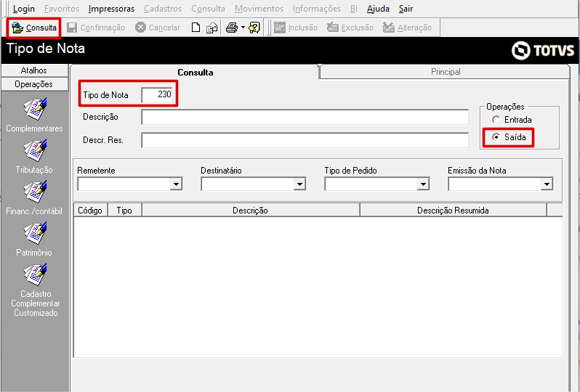This screenshot has width=580, height=392.
Task: Click the printer icon
Action: 232,28
